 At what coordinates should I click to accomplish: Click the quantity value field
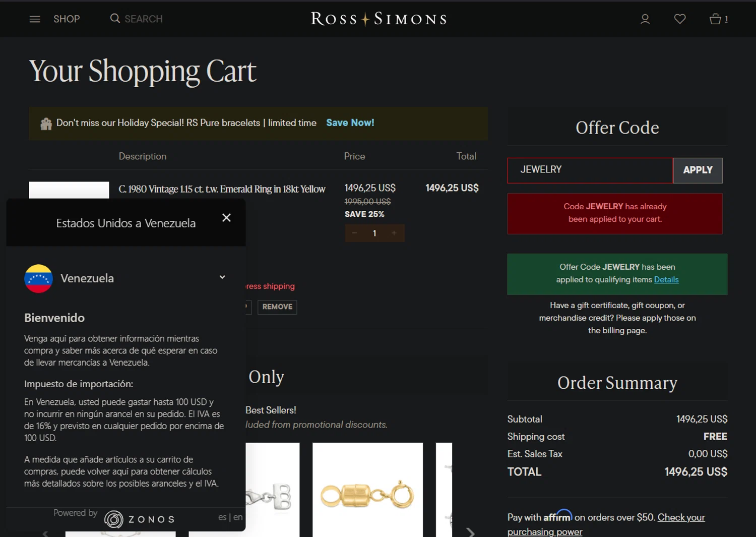374,233
